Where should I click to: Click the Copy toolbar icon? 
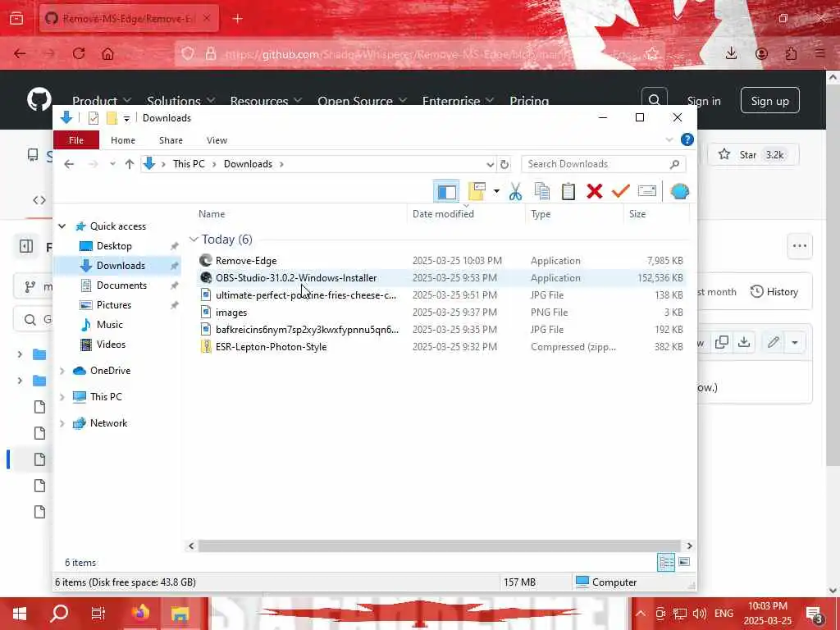(x=542, y=191)
